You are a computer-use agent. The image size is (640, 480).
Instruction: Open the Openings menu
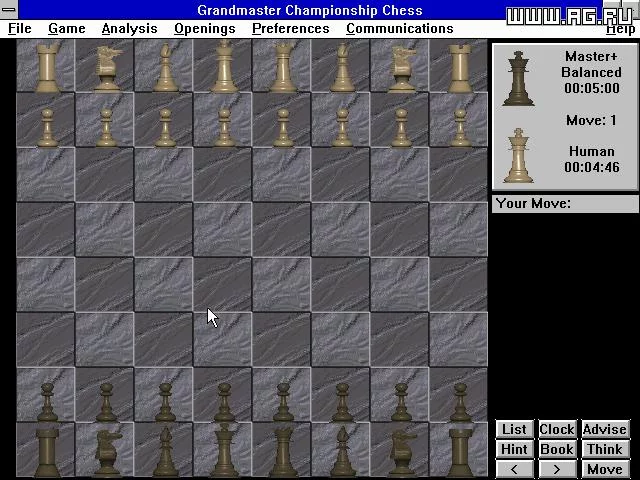tap(204, 29)
